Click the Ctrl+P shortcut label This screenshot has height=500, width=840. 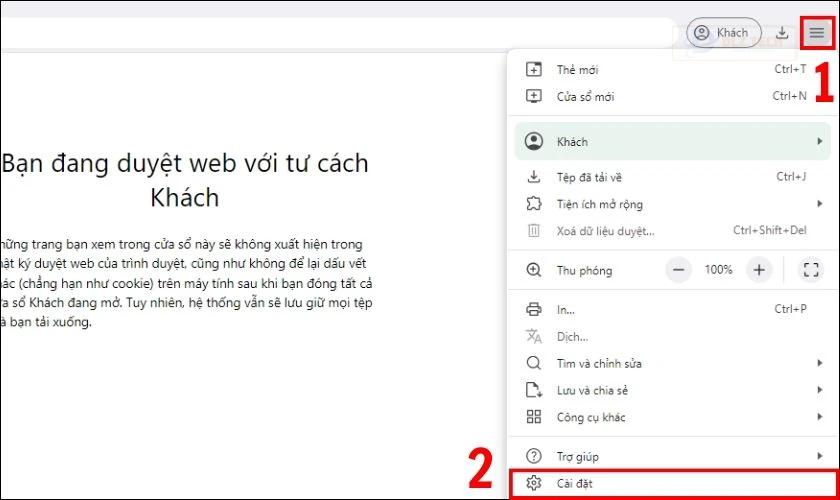(x=790, y=309)
